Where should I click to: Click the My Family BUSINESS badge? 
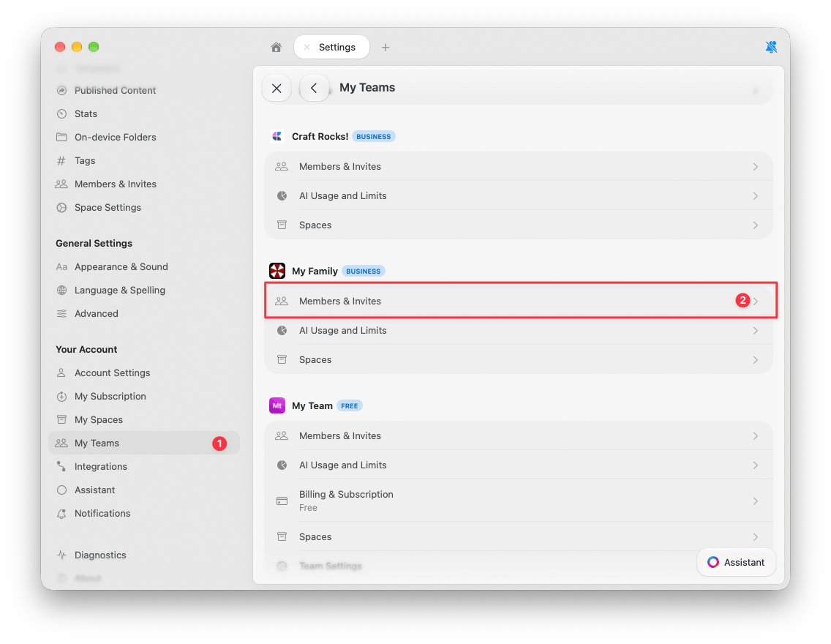click(x=363, y=271)
